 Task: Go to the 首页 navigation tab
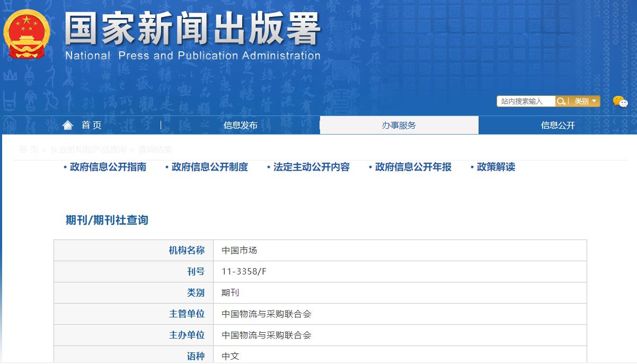point(91,125)
